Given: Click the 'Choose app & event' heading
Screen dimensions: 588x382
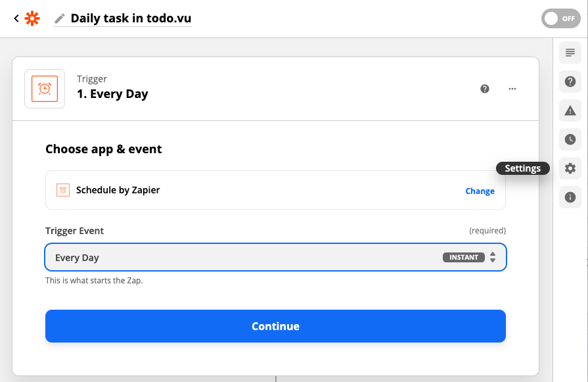Looking at the screenshot, I should coord(104,149).
